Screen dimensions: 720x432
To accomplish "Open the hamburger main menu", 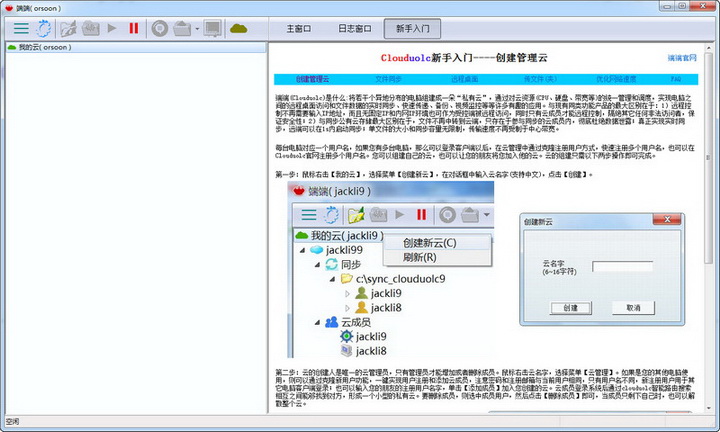I will coord(21,28).
